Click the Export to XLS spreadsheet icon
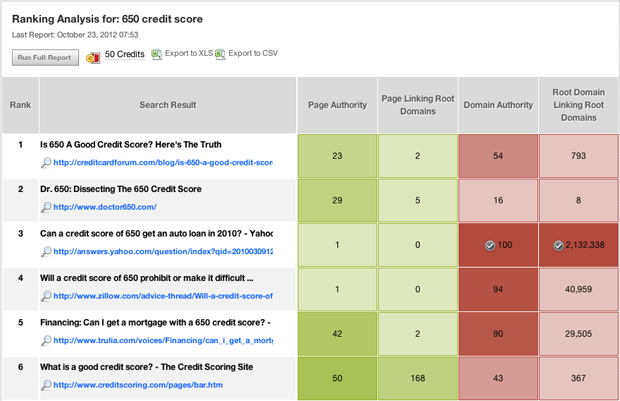620x401 pixels. click(157, 54)
